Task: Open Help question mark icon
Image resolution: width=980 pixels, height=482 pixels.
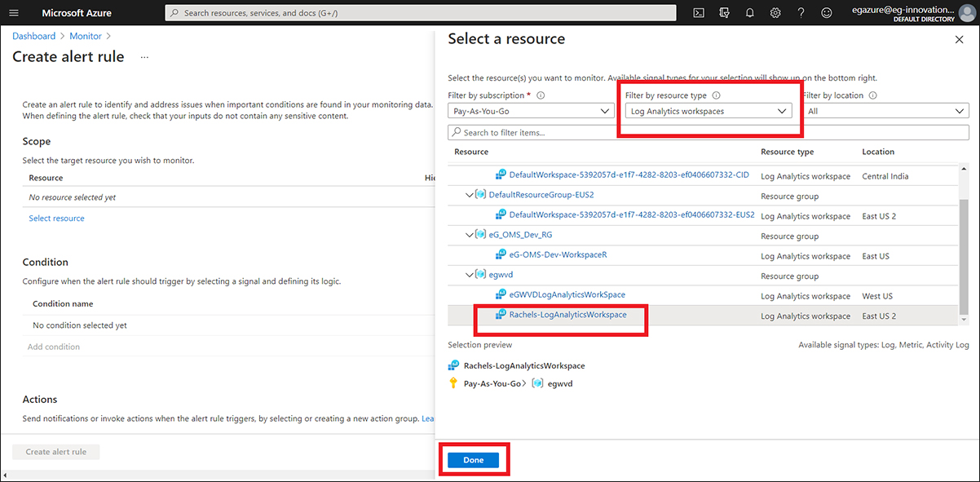Action: 801,13
